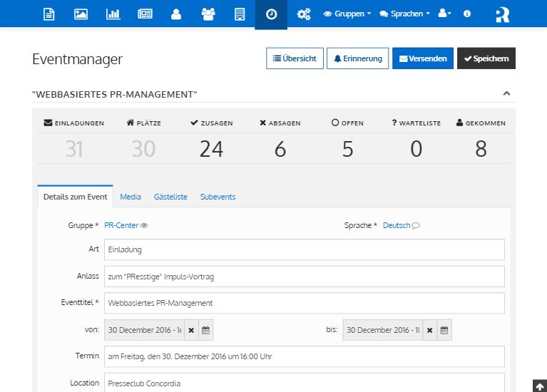Click the Speichern button
Image resolution: width=547 pixels, height=392 pixels.
(486, 58)
